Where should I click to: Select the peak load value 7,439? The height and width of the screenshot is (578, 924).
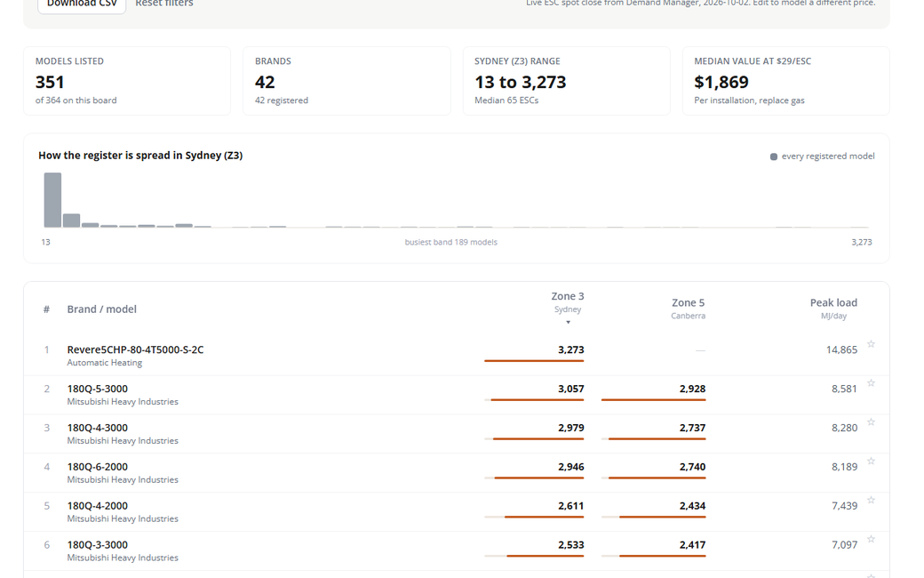click(844, 505)
